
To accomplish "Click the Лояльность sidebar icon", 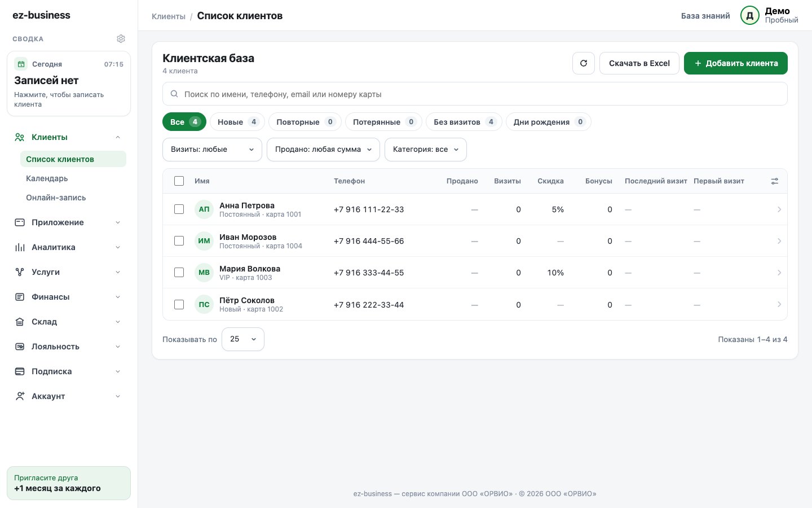I will click(x=20, y=347).
